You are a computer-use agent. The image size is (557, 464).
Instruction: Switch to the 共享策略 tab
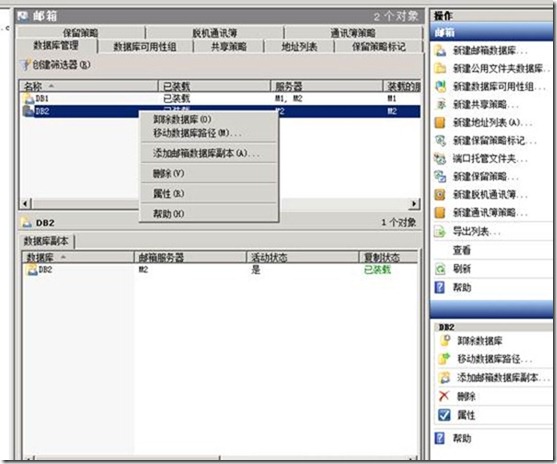[229, 47]
